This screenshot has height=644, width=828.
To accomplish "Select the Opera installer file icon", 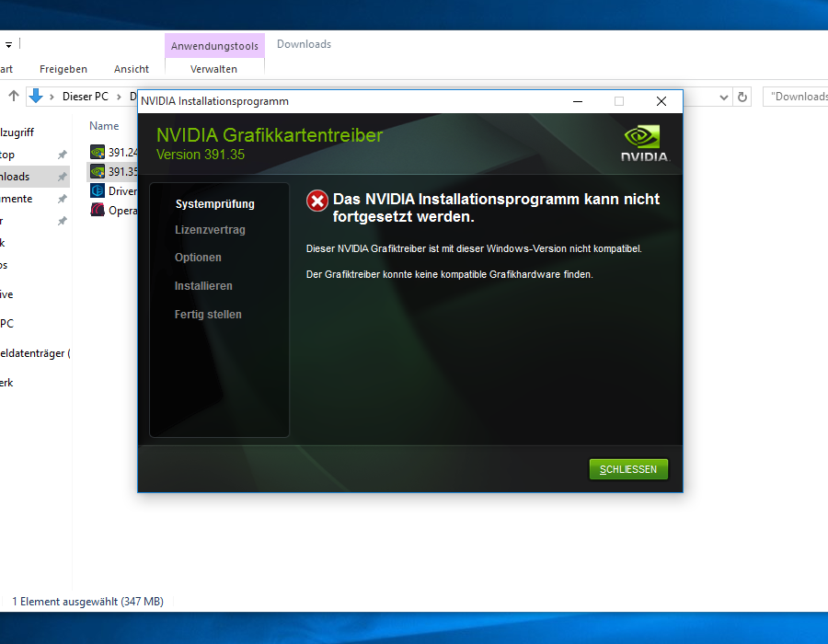I will (98, 210).
